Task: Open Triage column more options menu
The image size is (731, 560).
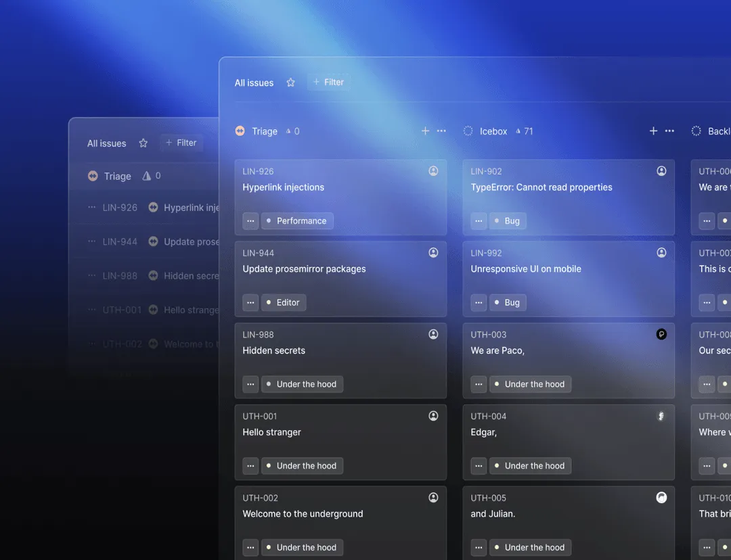Action: [441, 131]
